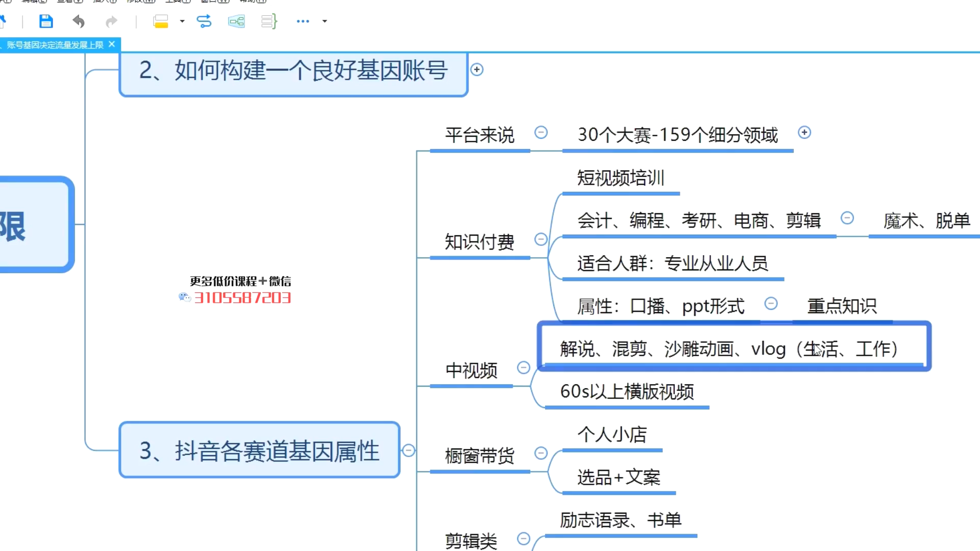The height and width of the screenshot is (551, 980).
Task: Open the dropdown arrow after the more icon
Action: tap(325, 21)
